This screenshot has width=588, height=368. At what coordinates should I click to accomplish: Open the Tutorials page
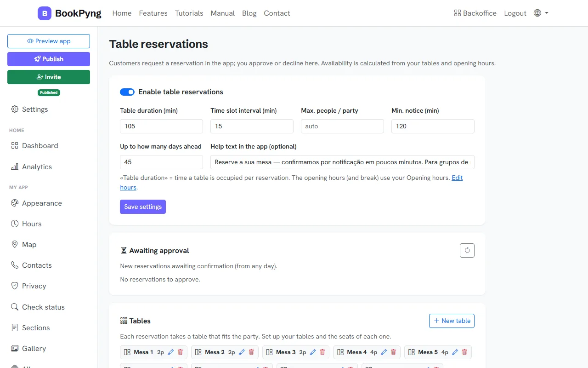189,13
